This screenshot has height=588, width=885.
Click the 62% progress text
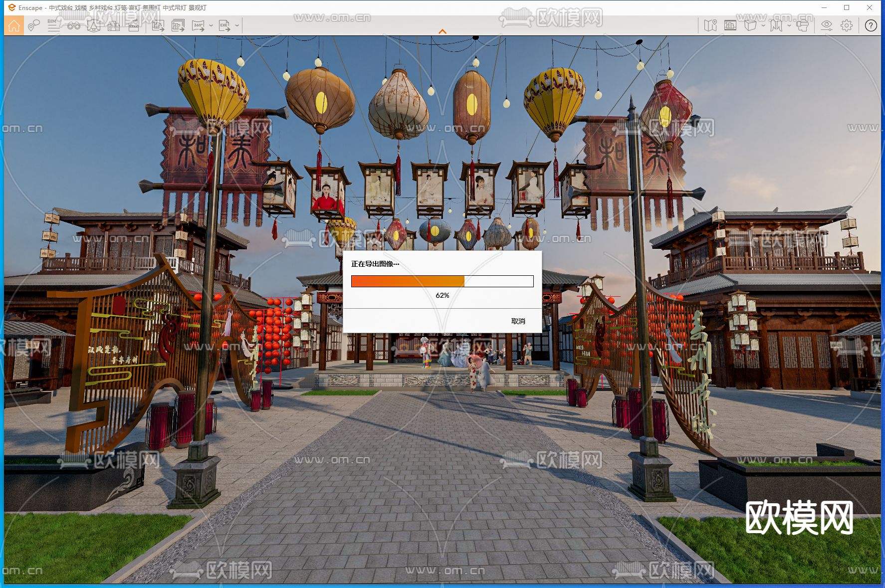point(442,295)
